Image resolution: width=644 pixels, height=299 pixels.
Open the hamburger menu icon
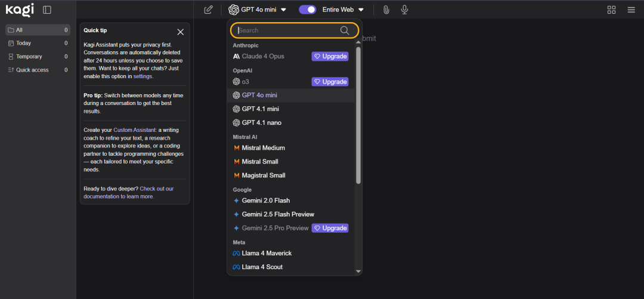tap(631, 10)
